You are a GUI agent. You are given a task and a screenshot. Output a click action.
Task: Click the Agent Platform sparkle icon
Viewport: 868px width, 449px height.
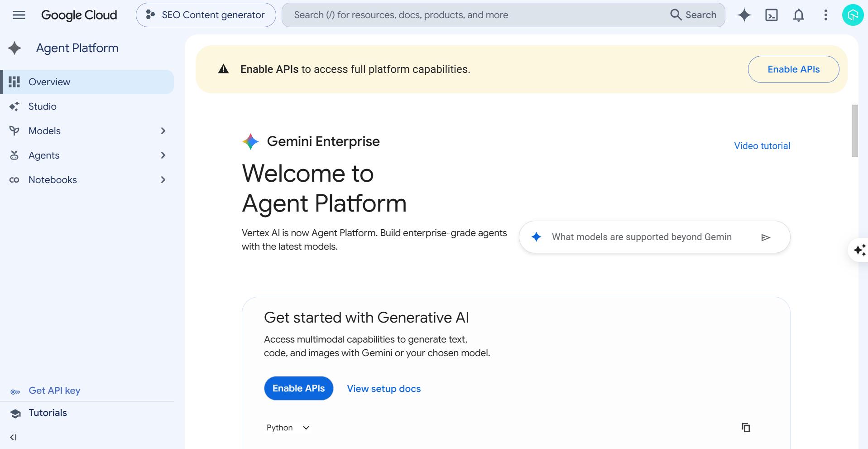(14, 48)
